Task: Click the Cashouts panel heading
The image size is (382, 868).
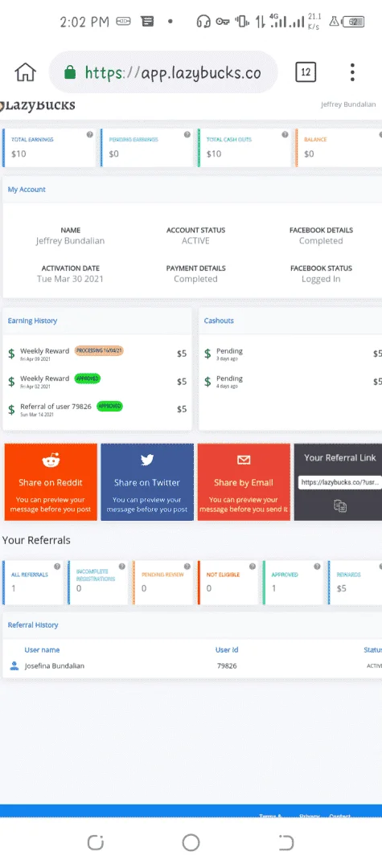Action: (x=219, y=321)
